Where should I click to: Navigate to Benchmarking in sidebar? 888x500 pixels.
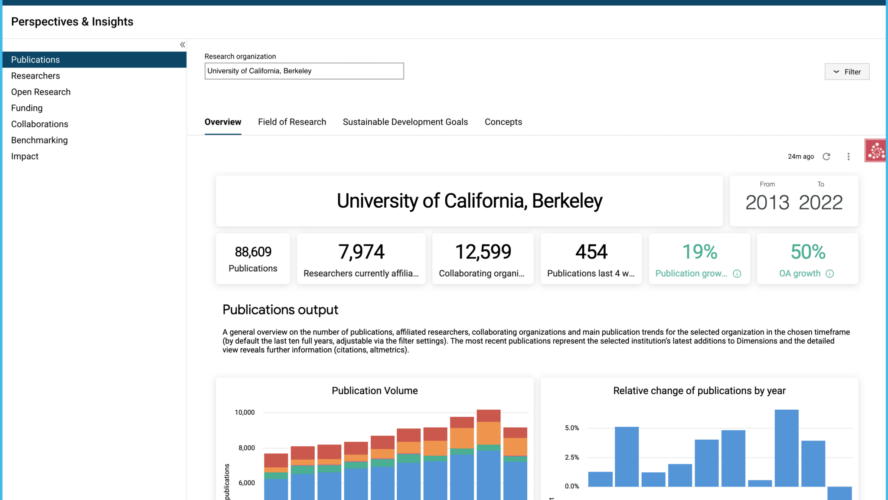(39, 140)
